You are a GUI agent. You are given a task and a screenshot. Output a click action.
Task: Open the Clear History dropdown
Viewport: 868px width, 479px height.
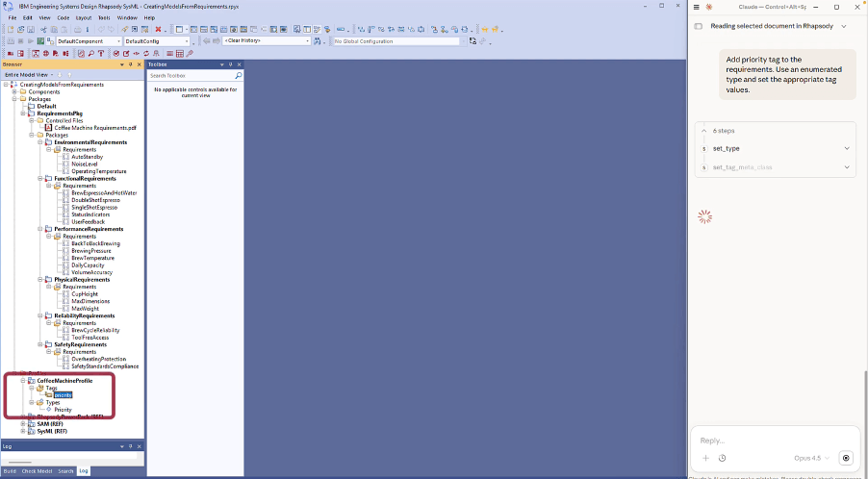pyautogui.click(x=307, y=41)
